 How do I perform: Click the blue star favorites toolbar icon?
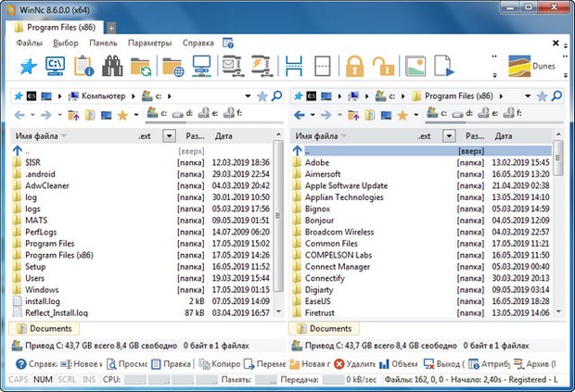point(28,66)
